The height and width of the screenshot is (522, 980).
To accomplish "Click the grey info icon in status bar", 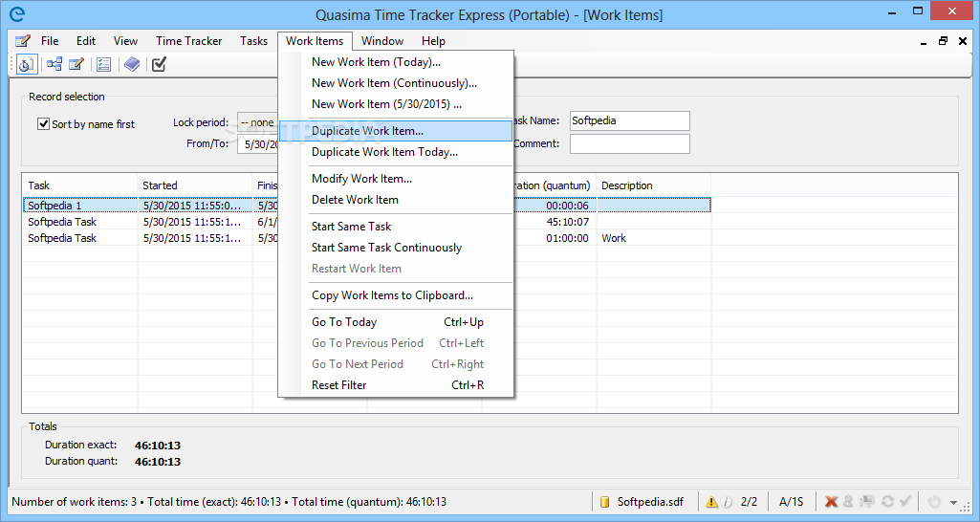I will coord(727,501).
